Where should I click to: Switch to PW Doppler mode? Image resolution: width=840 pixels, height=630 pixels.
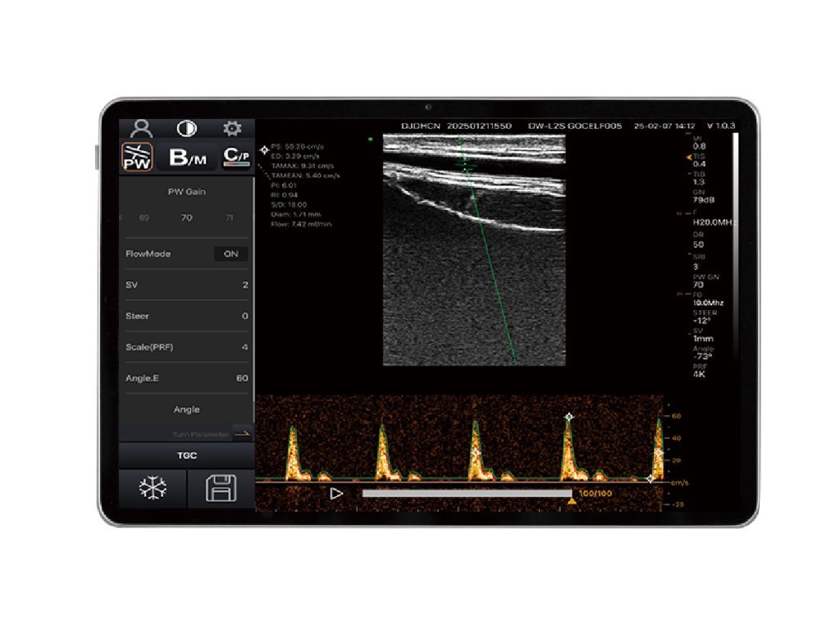138,156
